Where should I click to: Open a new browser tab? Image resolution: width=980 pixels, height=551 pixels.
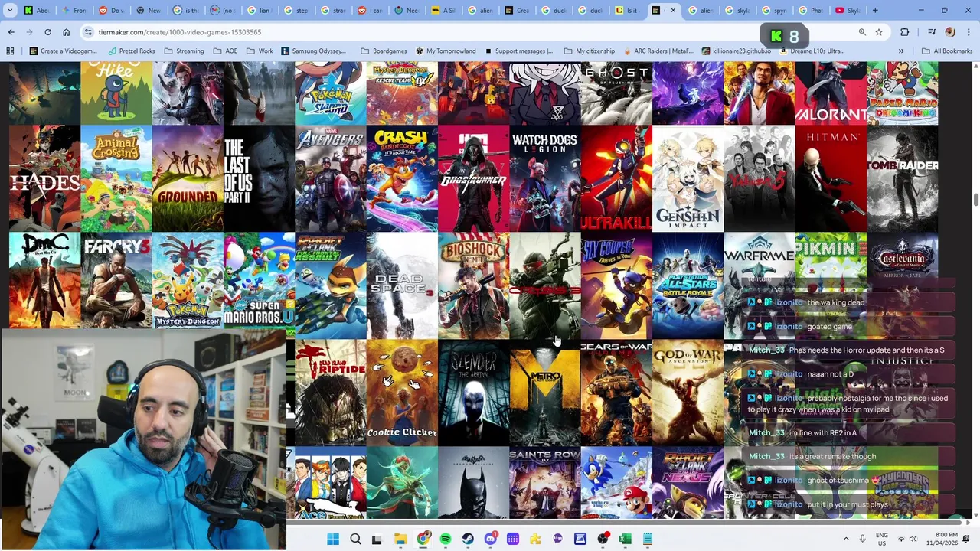(x=875, y=11)
